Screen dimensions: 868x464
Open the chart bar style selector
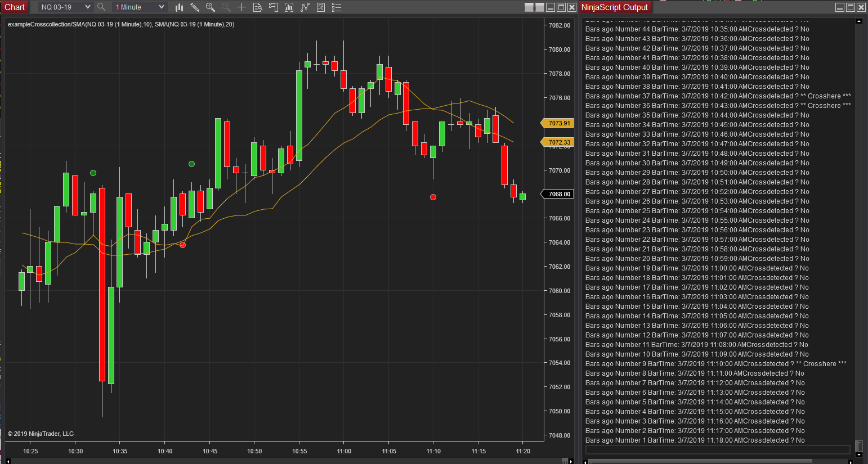179,7
